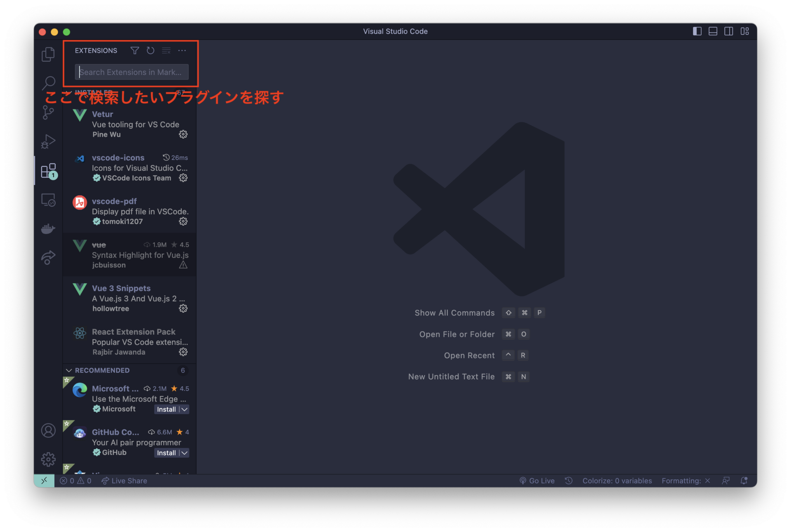Open notifications bell in status bar
This screenshot has width=791, height=532.
(x=744, y=481)
